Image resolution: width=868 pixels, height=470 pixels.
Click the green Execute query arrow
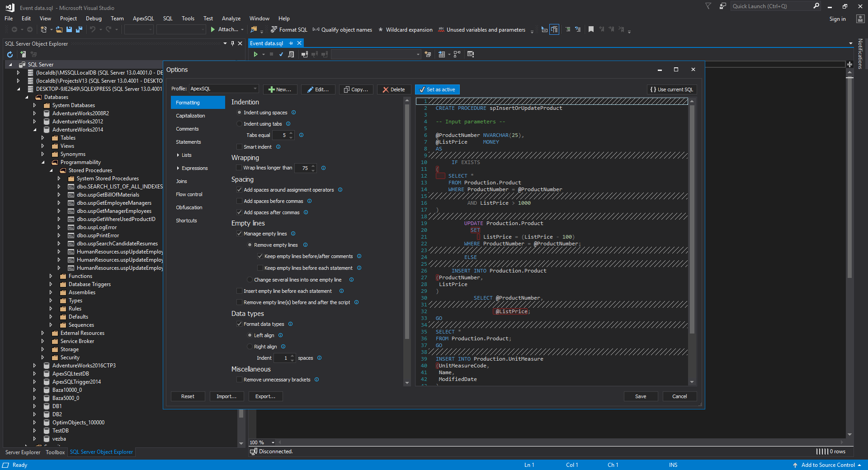pyautogui.click(x=255, y=54)
